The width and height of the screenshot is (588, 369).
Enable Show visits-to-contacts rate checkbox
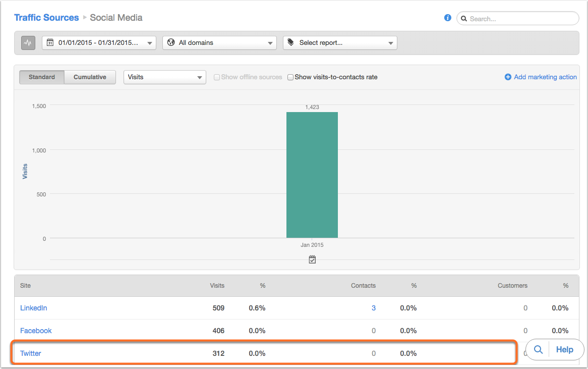[290, 77]
